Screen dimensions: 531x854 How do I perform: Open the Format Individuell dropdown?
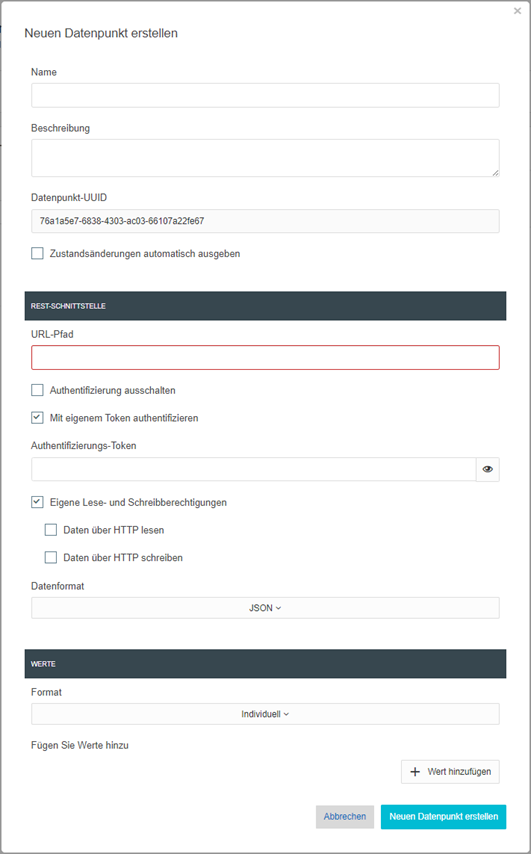point(265,714)
